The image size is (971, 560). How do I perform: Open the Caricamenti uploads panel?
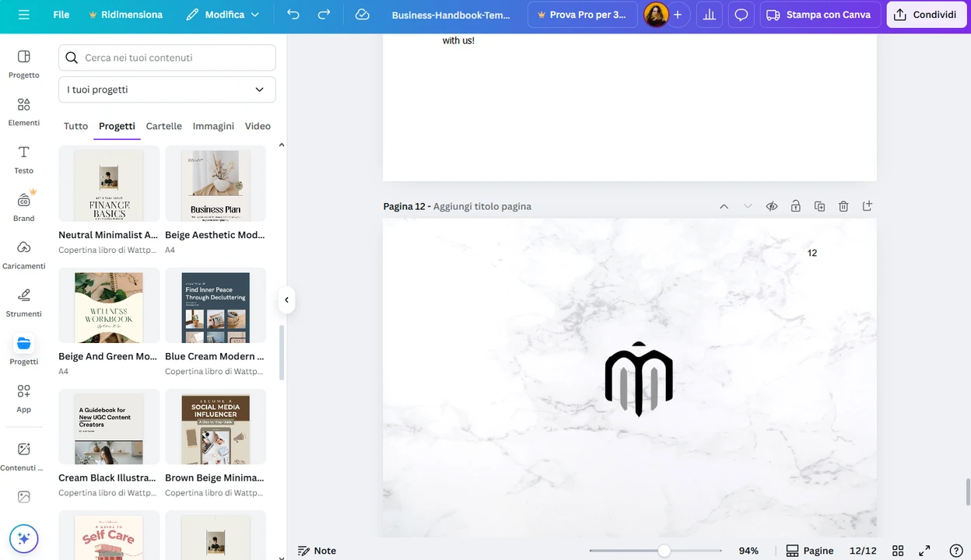pos(24,255)
